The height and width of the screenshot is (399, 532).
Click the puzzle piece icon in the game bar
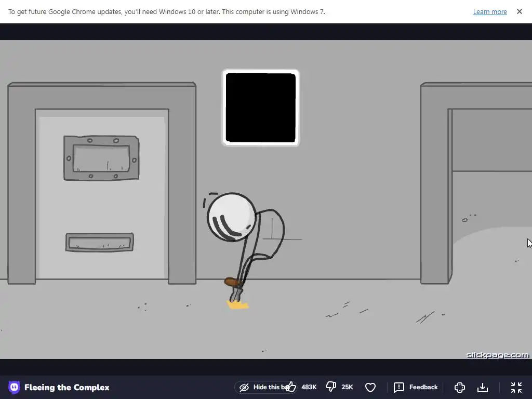[x=459, y=387]
